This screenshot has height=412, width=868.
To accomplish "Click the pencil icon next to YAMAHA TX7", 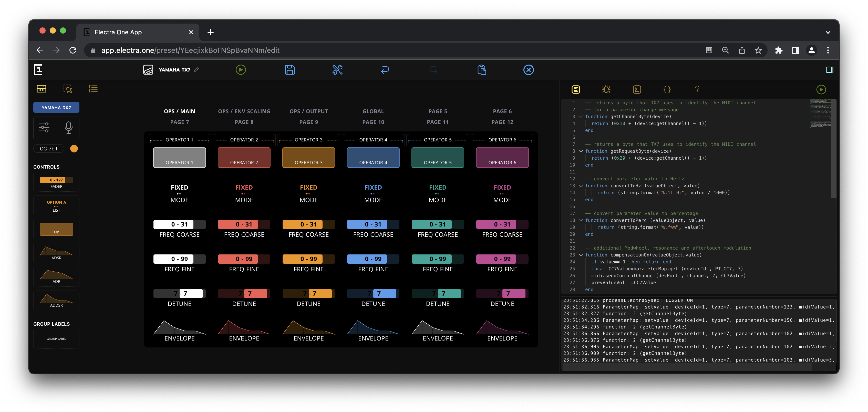I will pyautogui.click(x=197, y=70).
